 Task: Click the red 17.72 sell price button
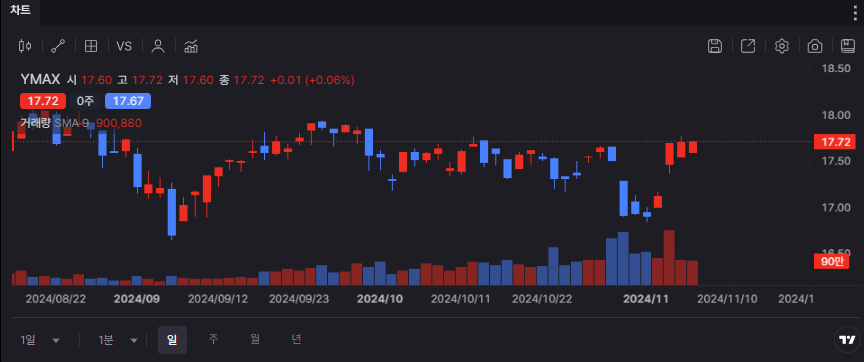coord(42,101)
